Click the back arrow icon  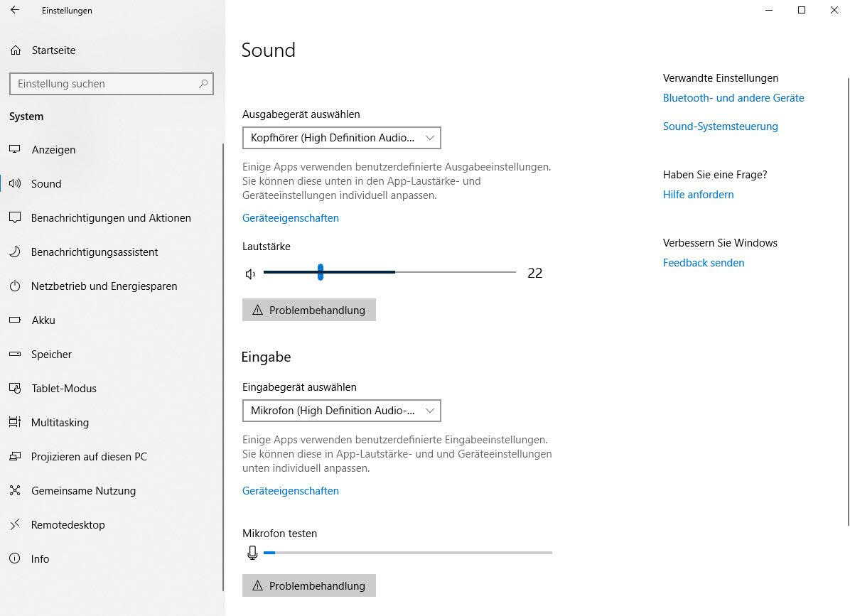(x=15, y=11)
